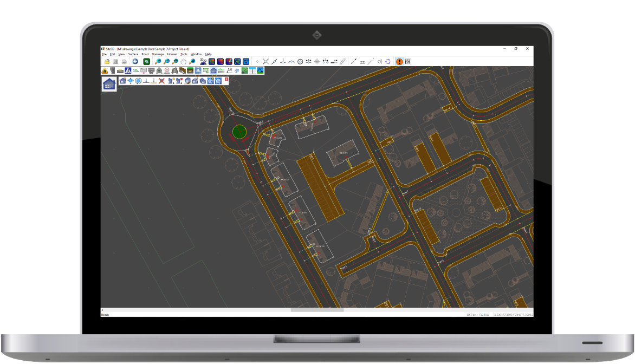This screenshot has height=364, width=635.
Task: Click the red X delete house icon
Action: point(161,81)
